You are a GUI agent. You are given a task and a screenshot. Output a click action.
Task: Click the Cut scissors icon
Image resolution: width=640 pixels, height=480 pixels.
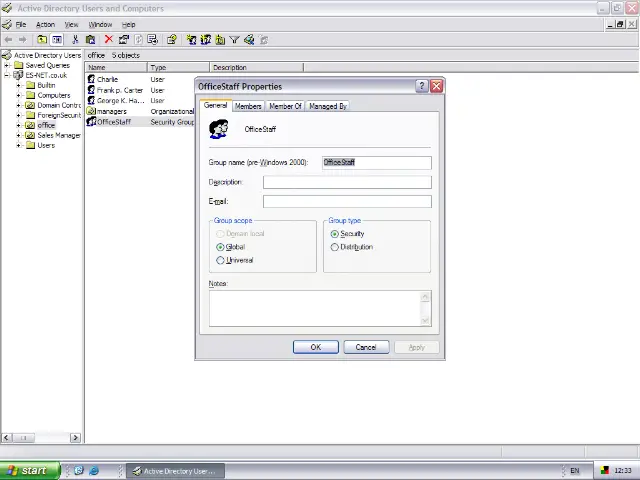pyautogui.click(x=75, y=40)
